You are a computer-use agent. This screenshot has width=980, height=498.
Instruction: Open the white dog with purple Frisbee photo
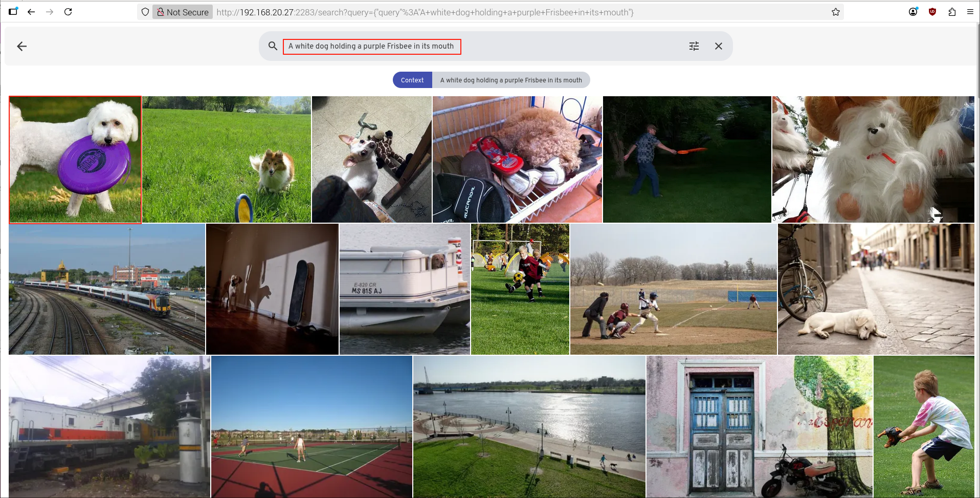[x=75, y=160]
